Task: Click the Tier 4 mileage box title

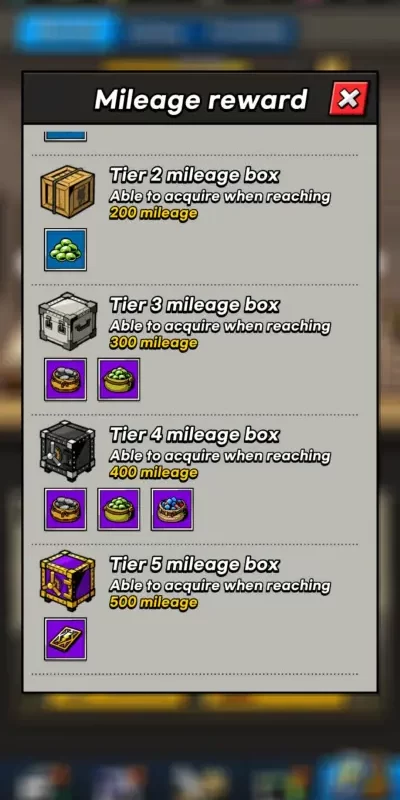Action: pos(194,435)
